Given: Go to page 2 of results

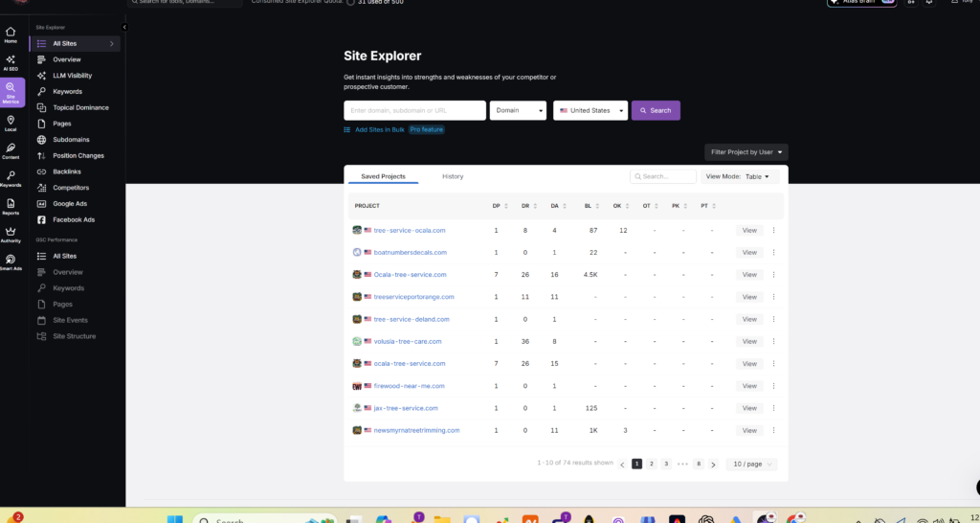Looking at the screenshot, I should pos(651,465).
